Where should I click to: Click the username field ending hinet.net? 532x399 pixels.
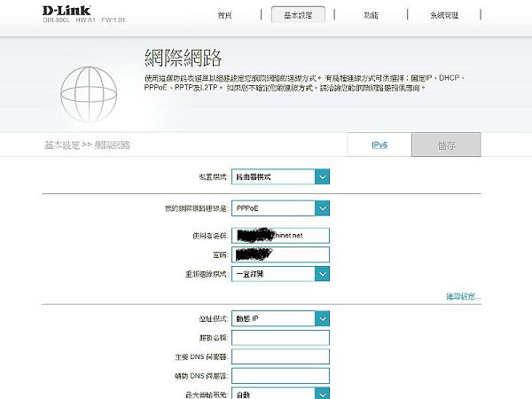click(280, 236)
